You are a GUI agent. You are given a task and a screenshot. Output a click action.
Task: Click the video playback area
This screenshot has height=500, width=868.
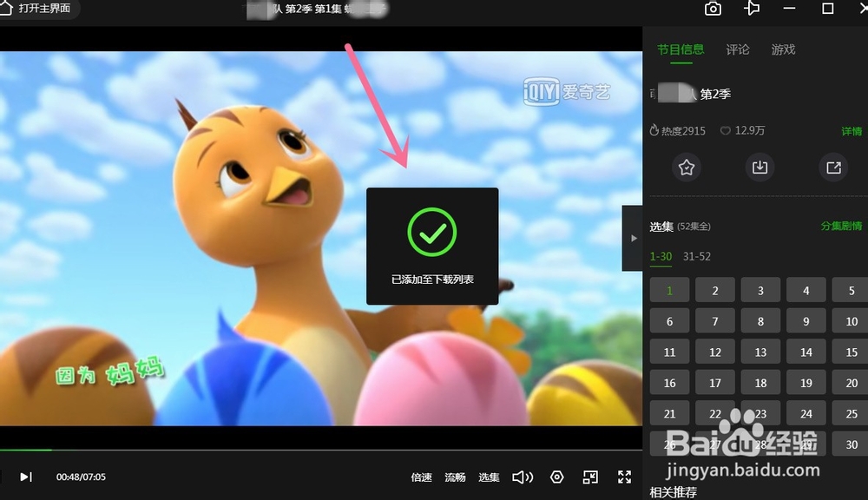click(x=321, y=238)
